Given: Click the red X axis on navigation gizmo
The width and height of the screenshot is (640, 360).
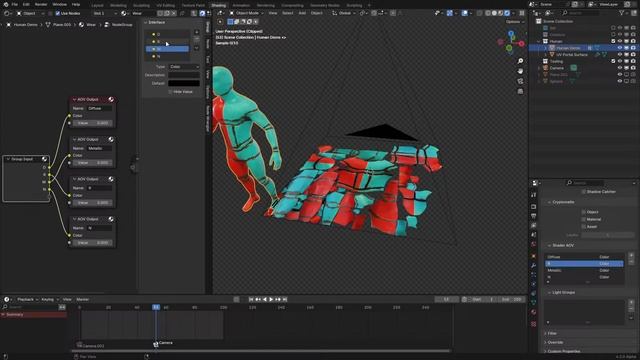Looking at the screenshot, I should [522, 44].
